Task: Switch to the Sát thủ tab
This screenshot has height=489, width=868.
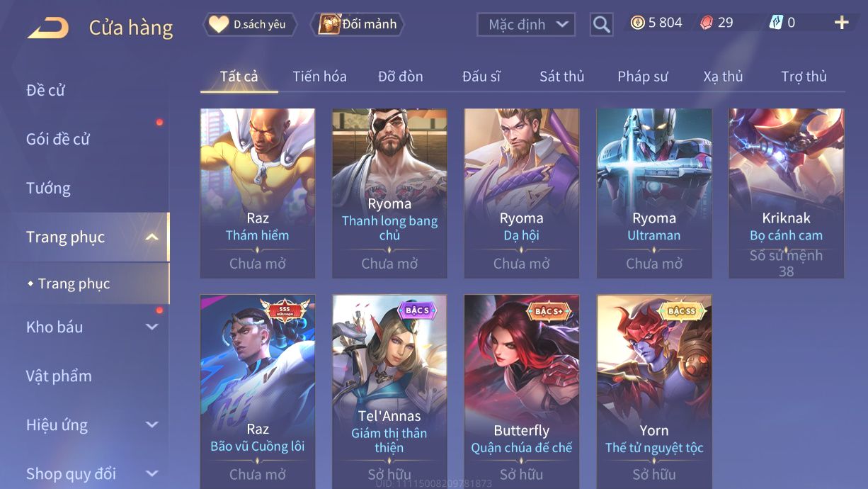Action: coord(561,77)
